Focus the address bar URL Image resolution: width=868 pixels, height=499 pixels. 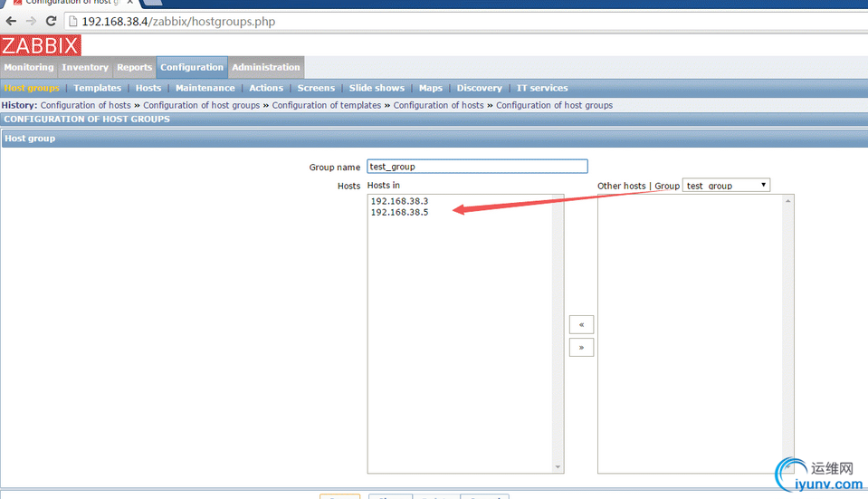coord(178,22)
